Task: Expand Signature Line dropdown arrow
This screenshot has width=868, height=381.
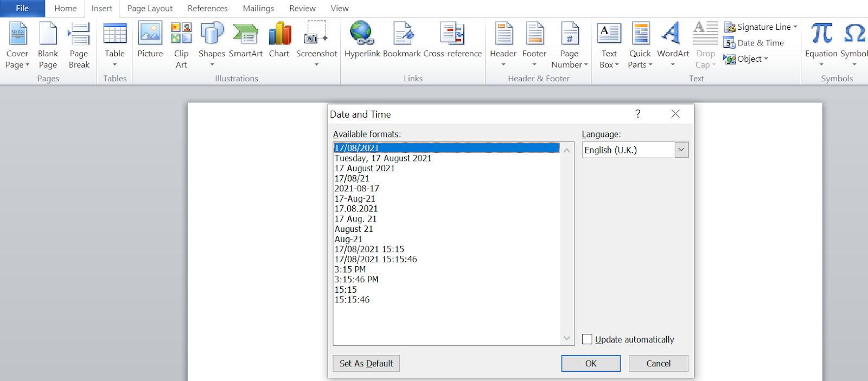Action: (795, 27)
